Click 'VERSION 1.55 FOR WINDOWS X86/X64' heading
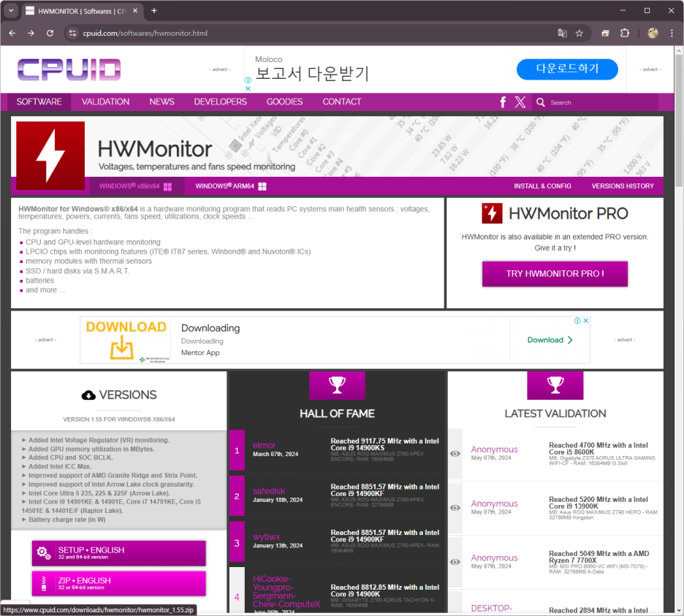The image size is (684, 616). pos(118,419)
